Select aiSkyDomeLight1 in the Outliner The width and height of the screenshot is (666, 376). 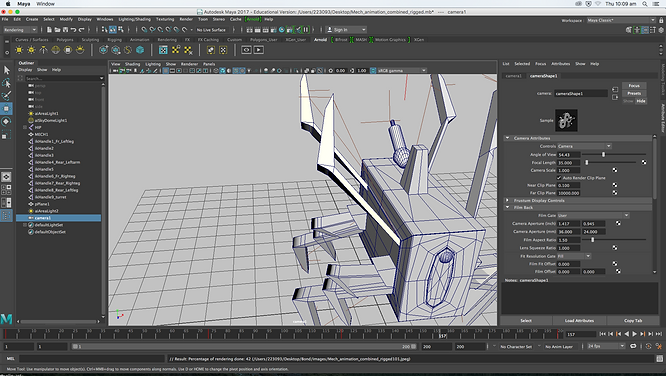pos(51,120)
